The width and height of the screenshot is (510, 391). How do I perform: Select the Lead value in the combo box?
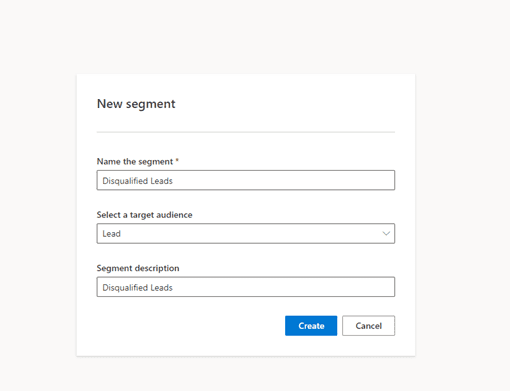(x=111, y=234)
